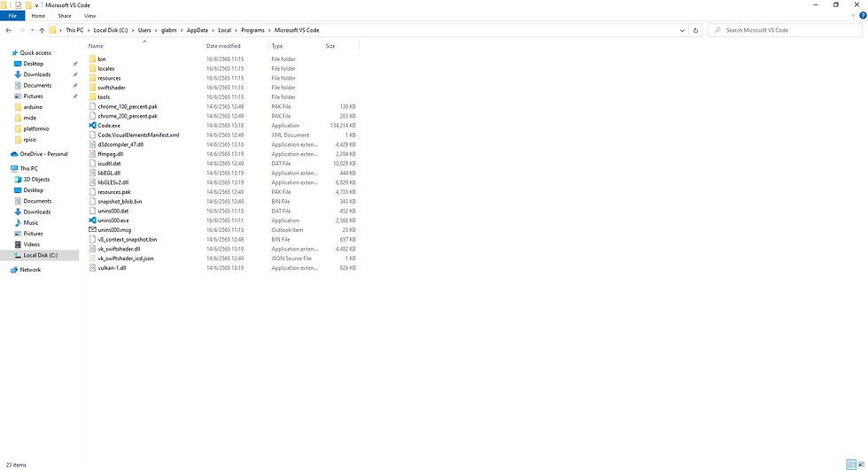Select This PC in navigation pane
The height and width of the screenshot is (470, 868).
pyautogui.click(x=28, y=169)
